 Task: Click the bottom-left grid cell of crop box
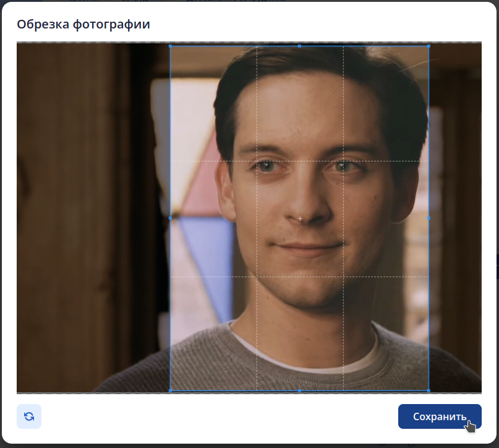[x=213, y=334]
